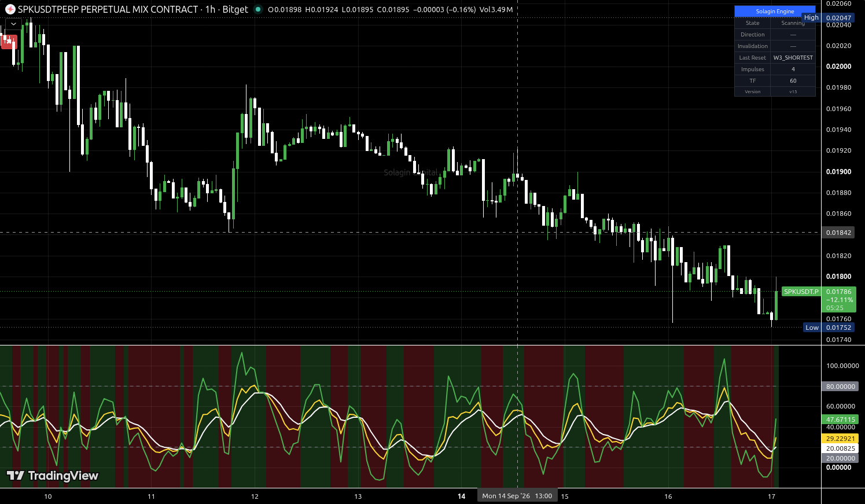Click the 0.01900 price axis label

[838, 172]
